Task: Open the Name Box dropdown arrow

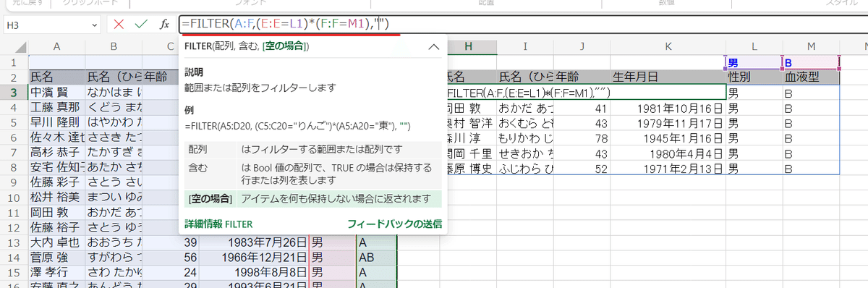Action: 94,25
